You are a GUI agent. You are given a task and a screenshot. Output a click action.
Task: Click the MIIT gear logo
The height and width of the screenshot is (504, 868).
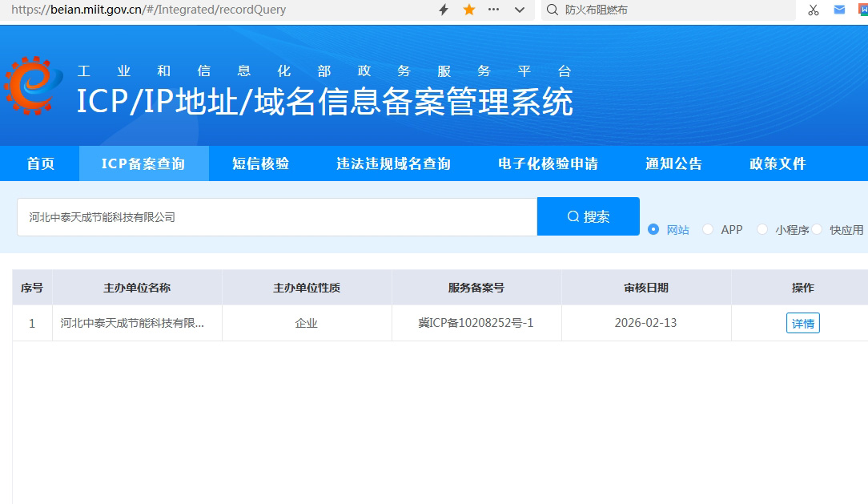(33, 85)
